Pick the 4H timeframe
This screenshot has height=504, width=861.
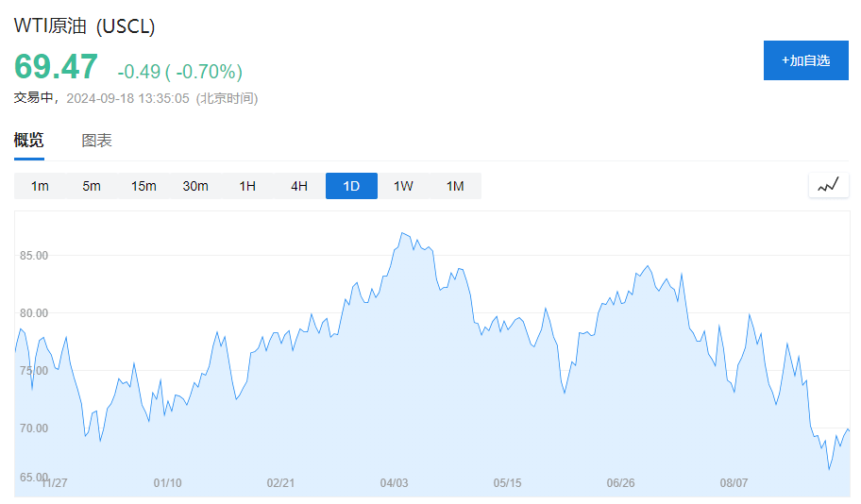tap(299, 186)
